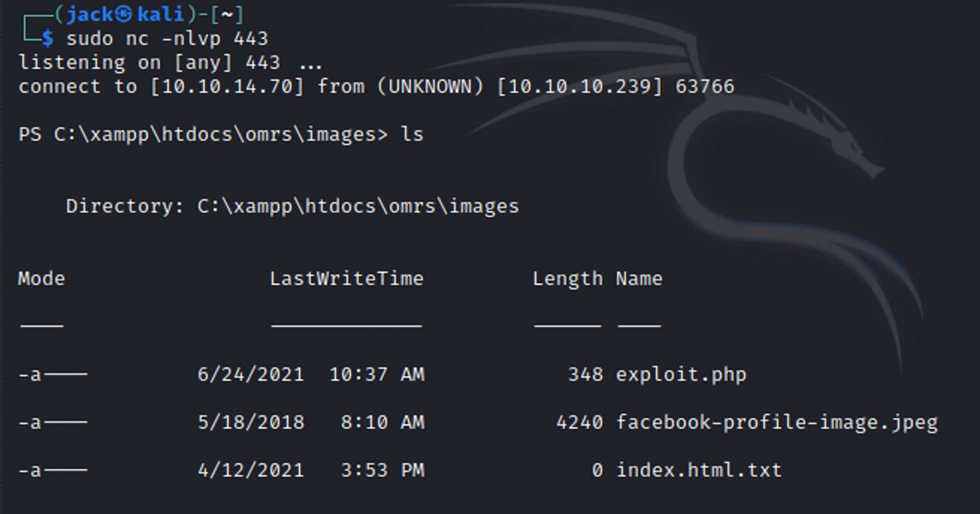
Task: Click the Kali symbol in the shell prompt
Action: pos(124,14)
